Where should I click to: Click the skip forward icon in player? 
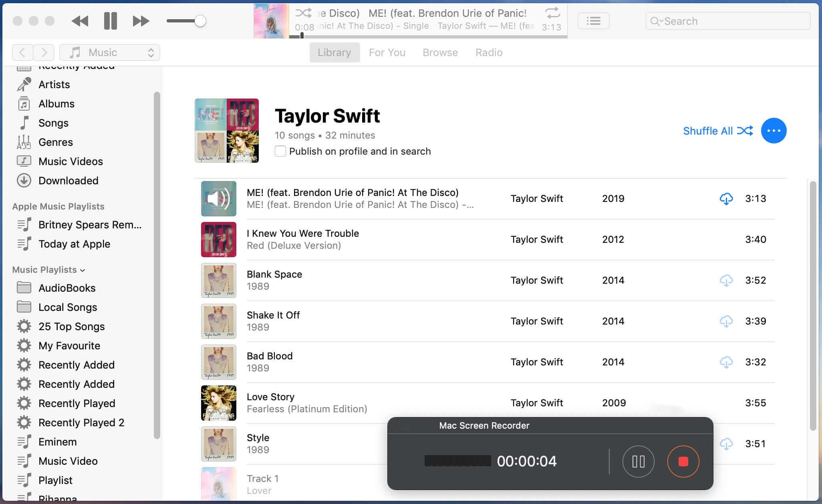click(140, 20)
